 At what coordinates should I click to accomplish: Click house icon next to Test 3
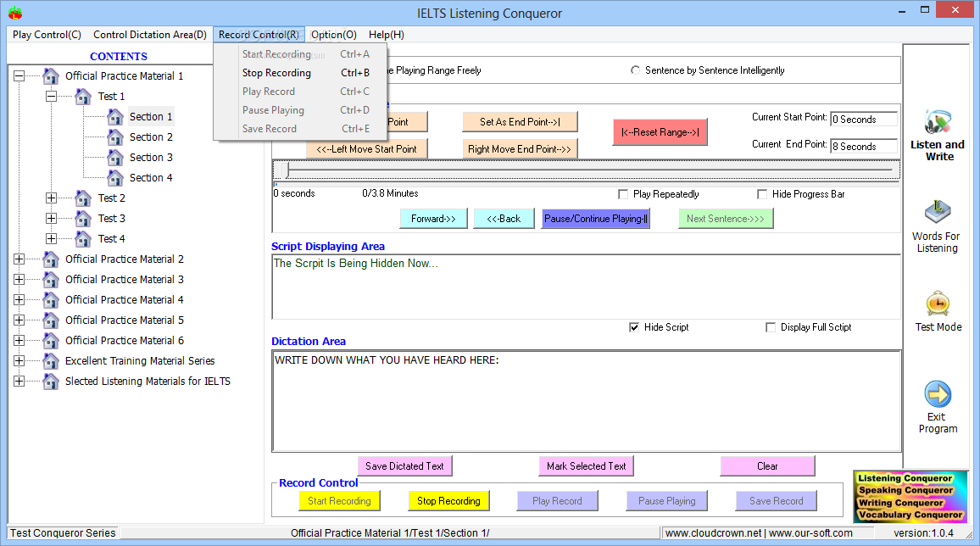pyautogui.click(x=83, y=219)
